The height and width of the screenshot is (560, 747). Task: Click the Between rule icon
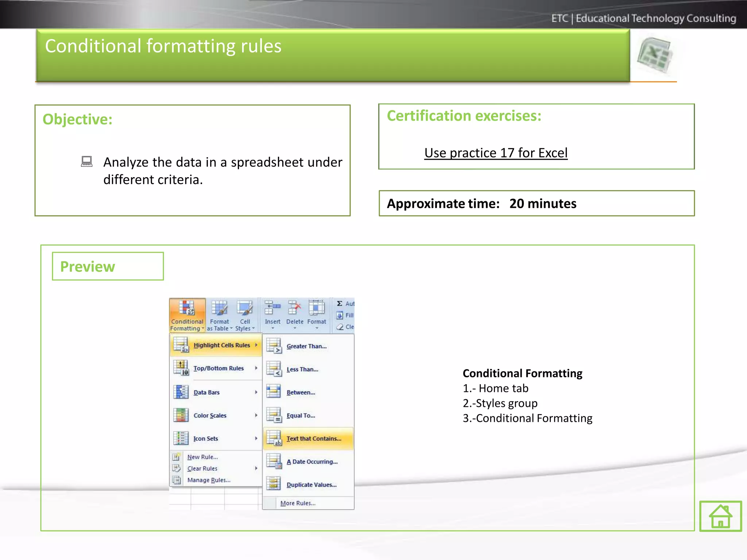tap(274, 392)
